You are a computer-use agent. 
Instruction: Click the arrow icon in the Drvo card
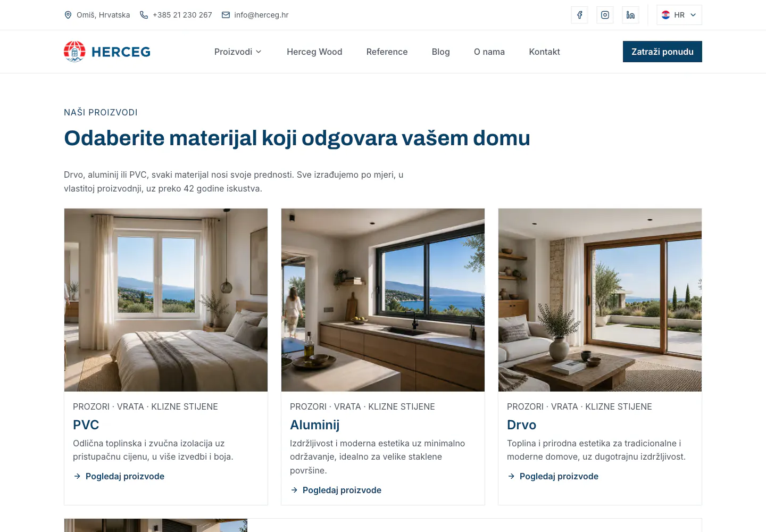point(511,476)
